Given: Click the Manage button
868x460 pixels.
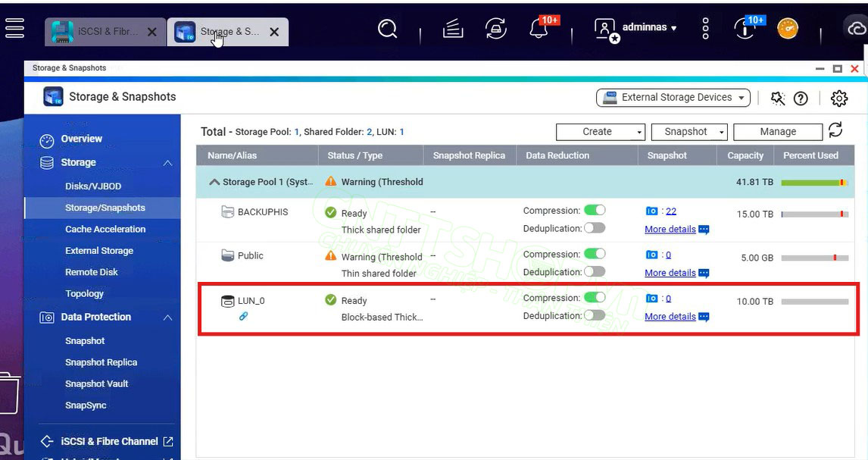Looking at the screenshot, I should click(777, 132).
